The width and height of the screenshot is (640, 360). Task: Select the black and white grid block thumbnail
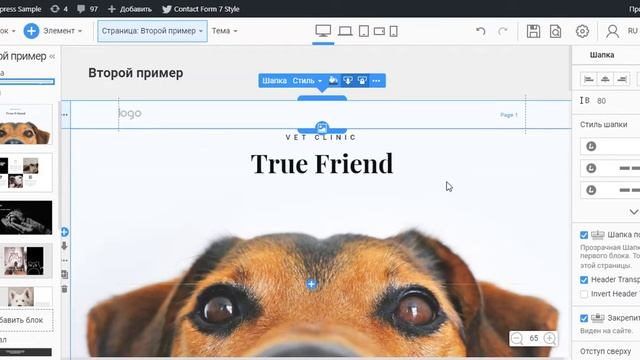coord(25,173)
